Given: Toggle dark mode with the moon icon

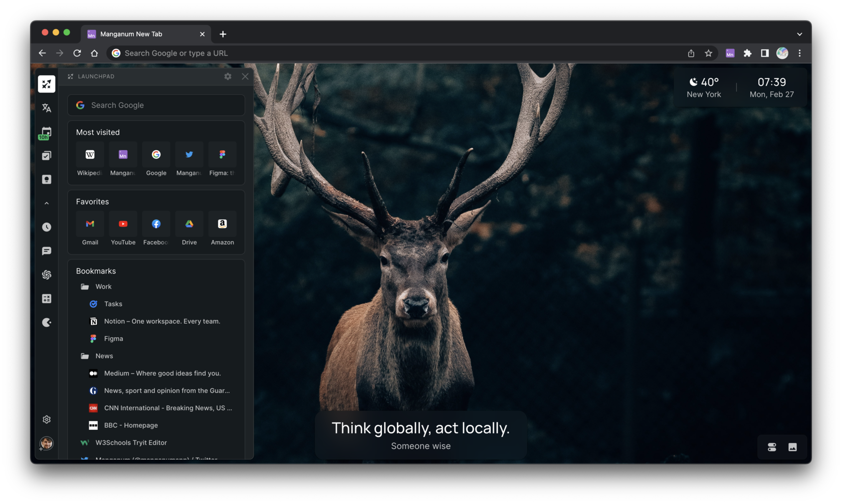Looking at the screenshot, I should (46, 322).
